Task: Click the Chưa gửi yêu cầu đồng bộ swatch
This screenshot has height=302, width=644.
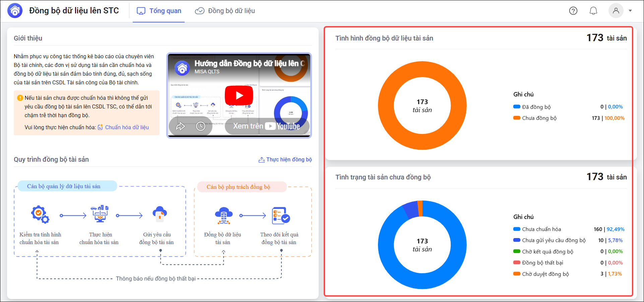Action: pyautogui.click(x=517, y=240)
